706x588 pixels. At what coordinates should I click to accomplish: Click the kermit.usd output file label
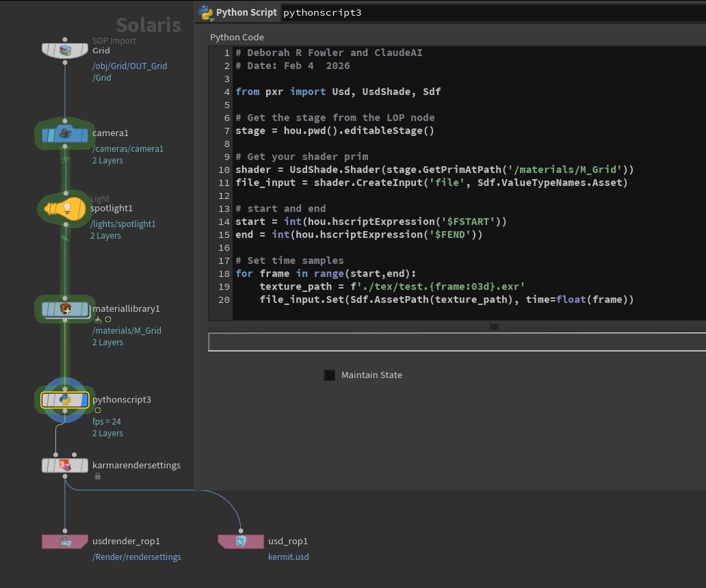click(288, 557)
